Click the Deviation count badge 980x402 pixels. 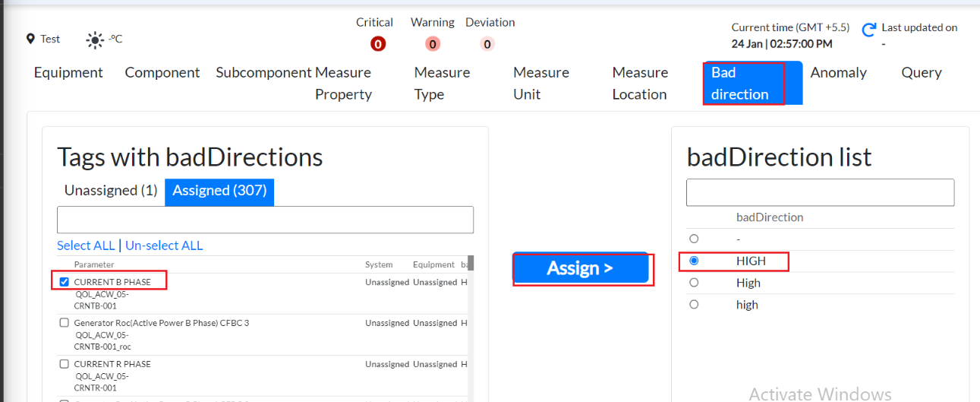487,44
